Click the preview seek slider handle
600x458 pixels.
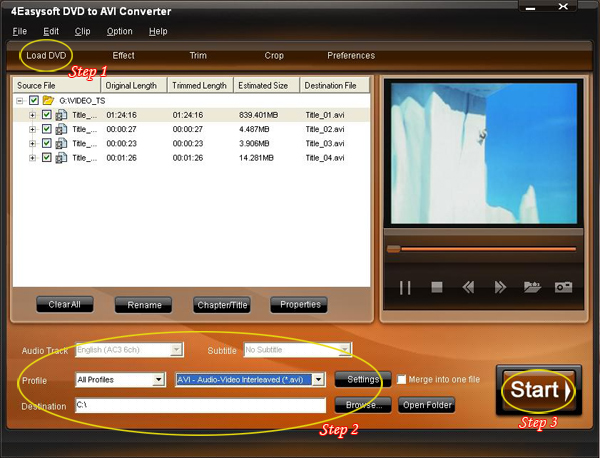pos(393,249)
